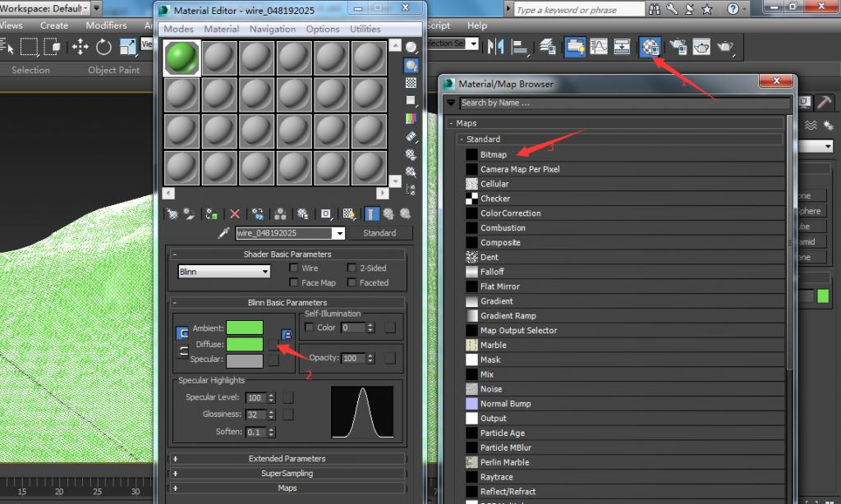The image size is (841, 504).
Task: Select the eyedropper Pick Material from Object tool
Action: 222,232
